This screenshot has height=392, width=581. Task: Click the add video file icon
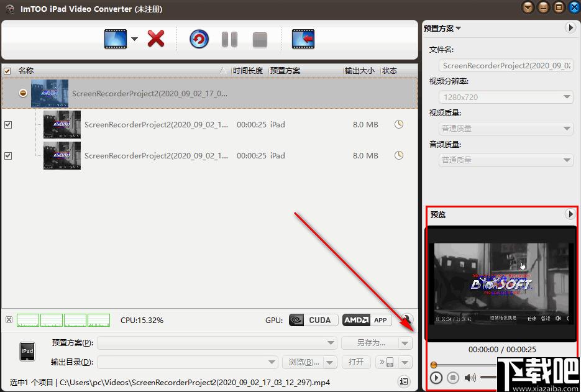tap(115, 39)
